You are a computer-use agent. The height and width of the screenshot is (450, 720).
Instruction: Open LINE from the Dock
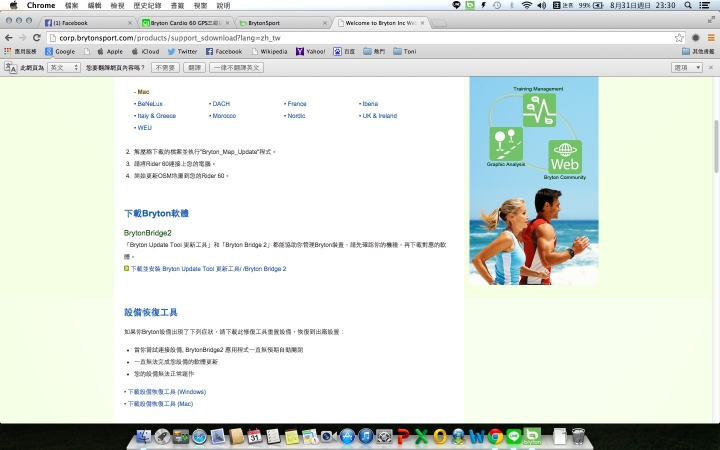coord(514,436)
